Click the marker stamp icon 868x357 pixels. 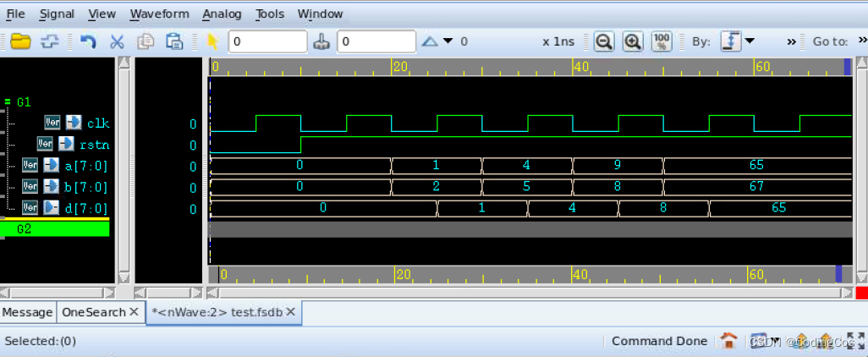pyautogui.click(x=322, y=41)
